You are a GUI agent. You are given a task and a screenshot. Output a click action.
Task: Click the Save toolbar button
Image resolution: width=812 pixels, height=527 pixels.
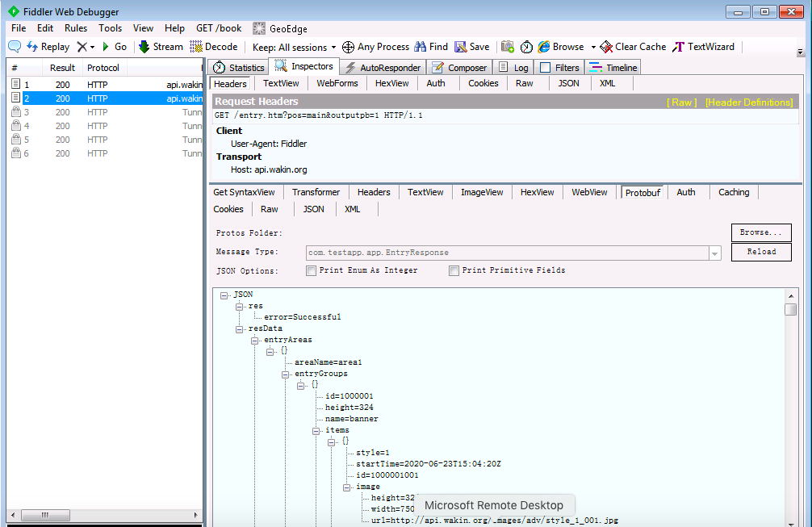click(x=471, y=47)
